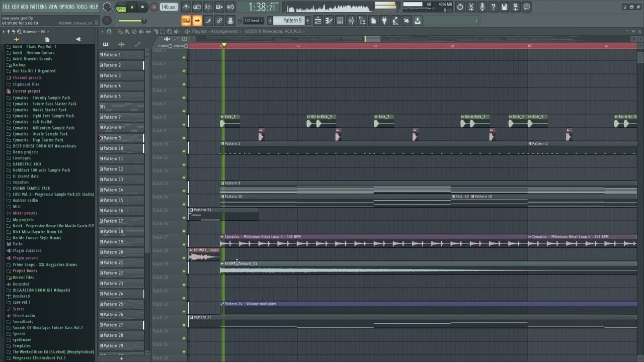Select Pattern 9 in the pattern picker
Viewport: 644px width, 362px height.
(x=121, y=138)
